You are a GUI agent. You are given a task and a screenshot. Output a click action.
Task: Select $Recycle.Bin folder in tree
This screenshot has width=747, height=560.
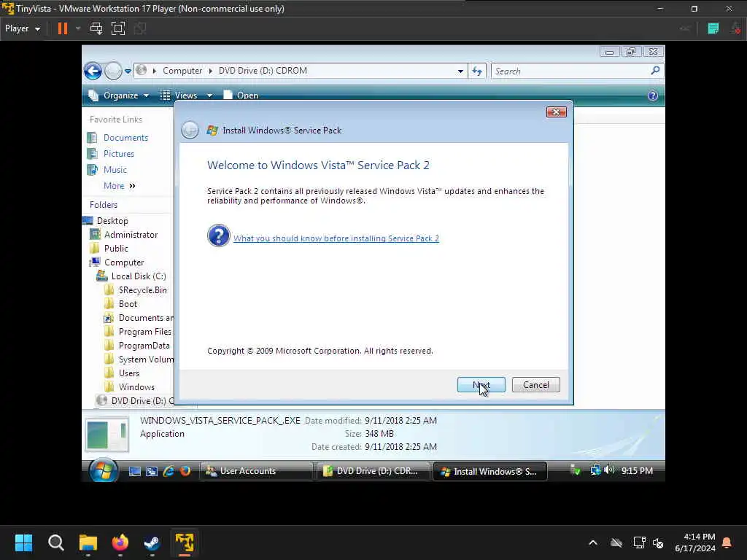click(142, 290)
